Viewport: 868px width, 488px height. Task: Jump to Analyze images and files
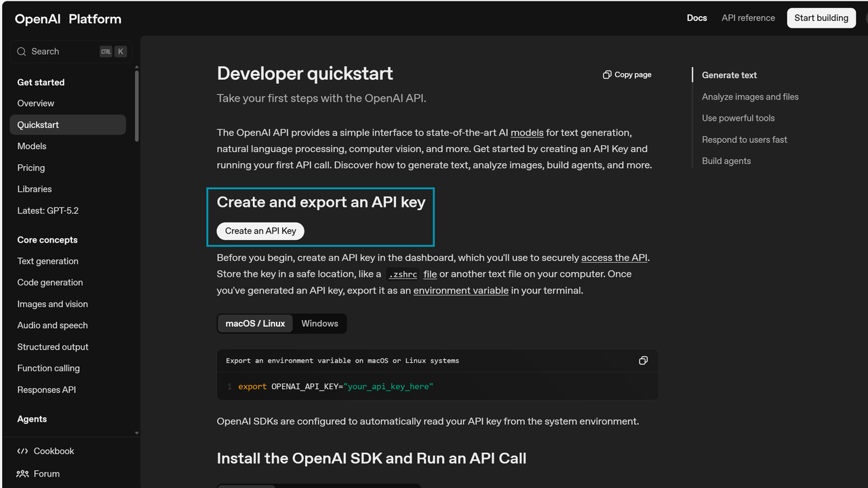tap(750, 97)
